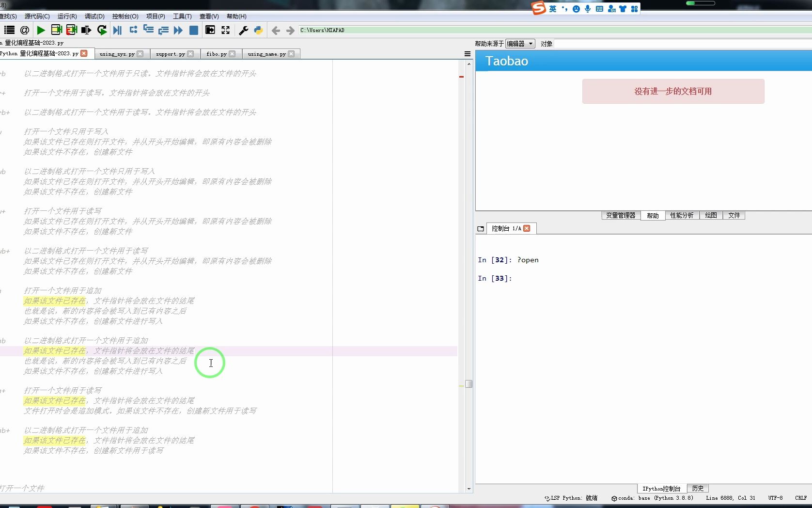Open PYTHONPATH manager python icon
This screenshot has width=812, height=508.
click(x=258, y=30)
